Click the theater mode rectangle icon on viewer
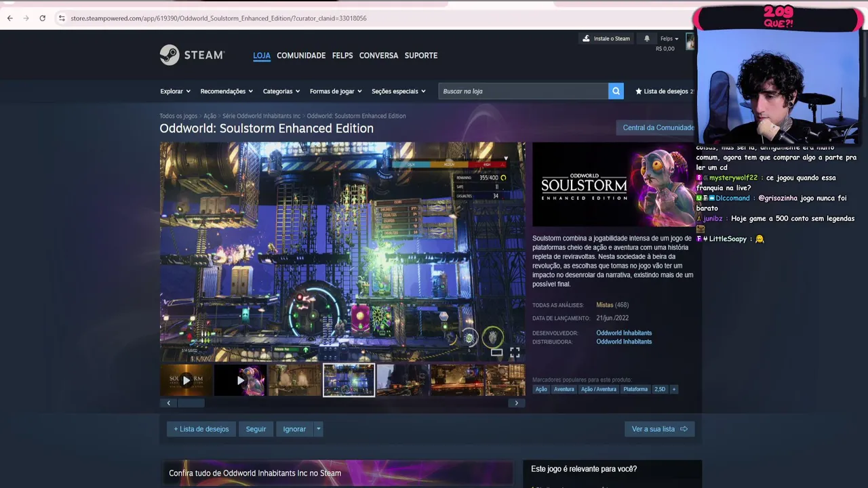The width and height of the screenshot is (868, 488). (x=497, y=352)
